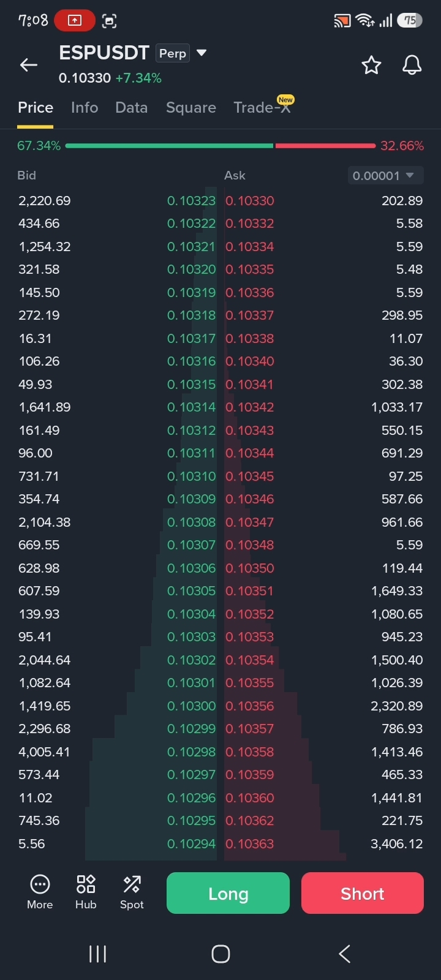Open price alert bell icon
The height and width of the screenshot is (980, 441).
click(x=412, y=65)
